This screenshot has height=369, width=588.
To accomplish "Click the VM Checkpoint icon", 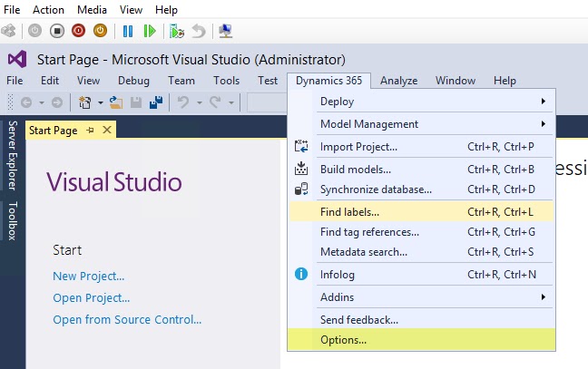I will [178, 32].
